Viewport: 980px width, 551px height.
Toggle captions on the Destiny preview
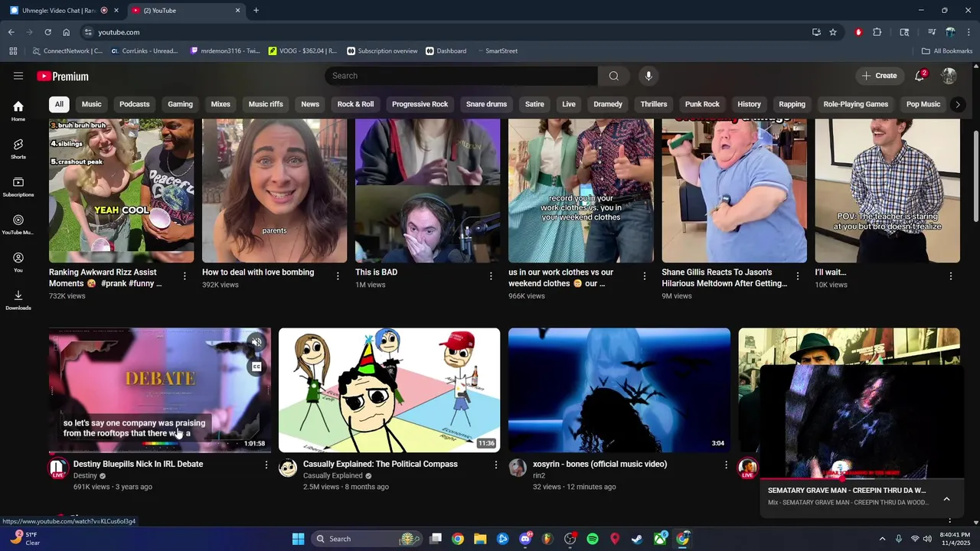point(257,367)
